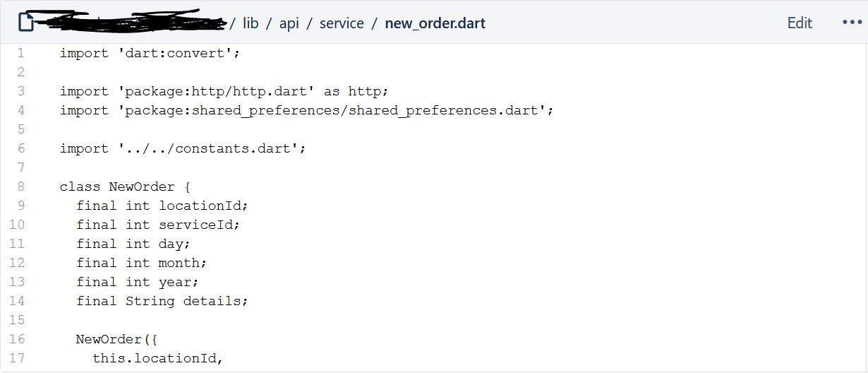Open the three-dot more options menu
Screen dimensions: 868x373
pyautogui.click(x=852, y=23)
